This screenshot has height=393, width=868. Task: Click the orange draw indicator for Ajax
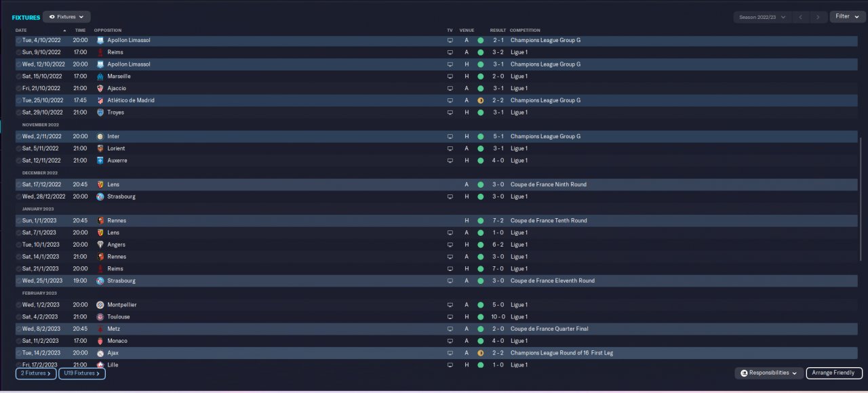click(480, 353)
